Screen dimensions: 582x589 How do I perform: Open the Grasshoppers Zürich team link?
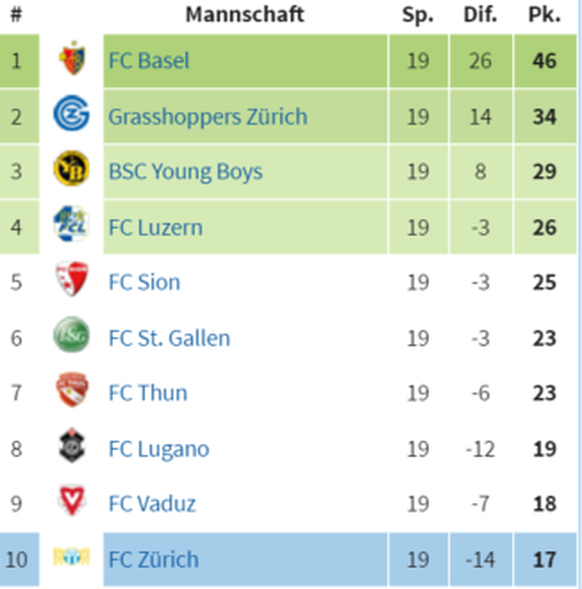(208, 116)
